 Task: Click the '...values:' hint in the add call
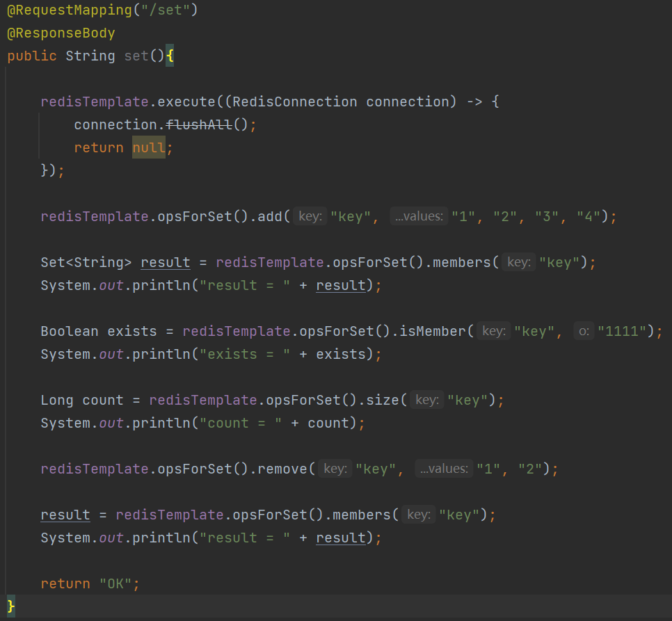coord(419,216)
